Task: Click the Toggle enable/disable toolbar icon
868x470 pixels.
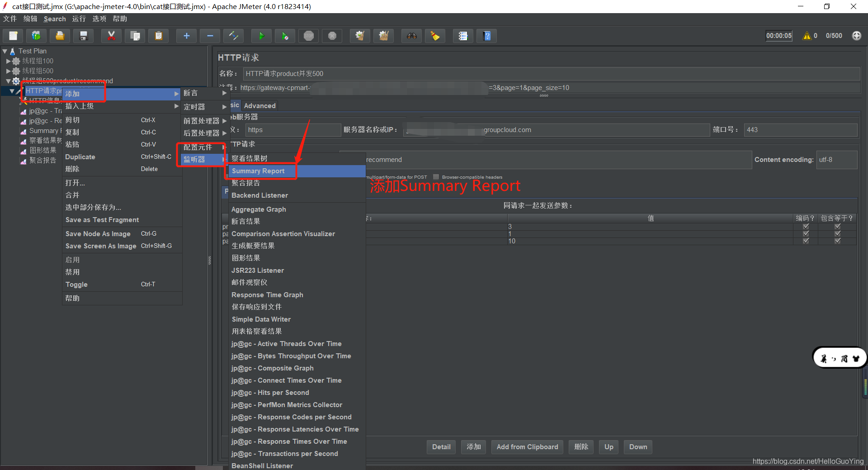Action: point(234,36)
